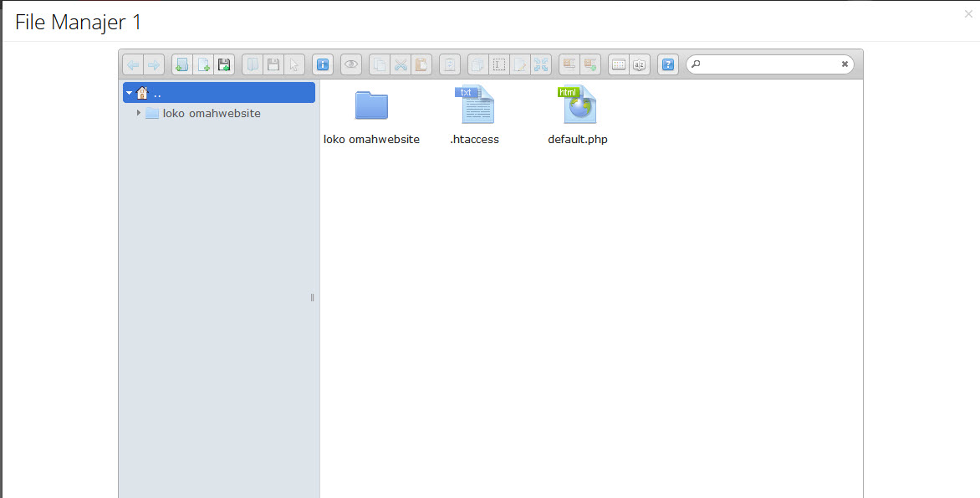Create a new folder via toolbar
This screenshot has width=980, height=498.
coord(181,64)
